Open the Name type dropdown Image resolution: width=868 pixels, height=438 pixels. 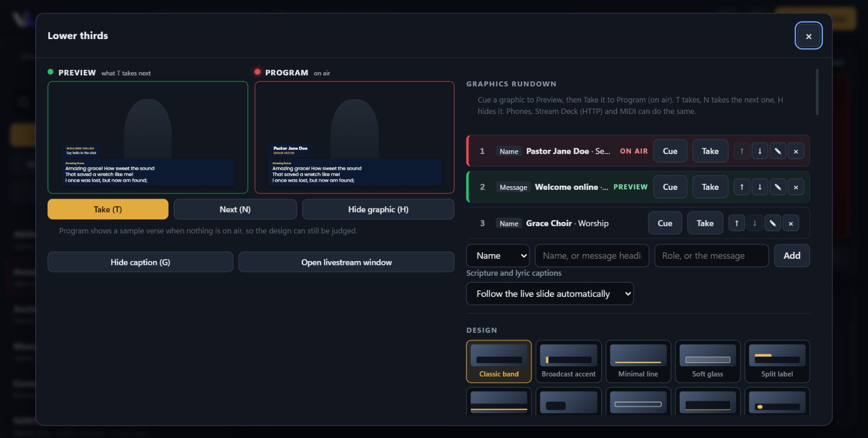pyautogui.click(x=498, y=256)
